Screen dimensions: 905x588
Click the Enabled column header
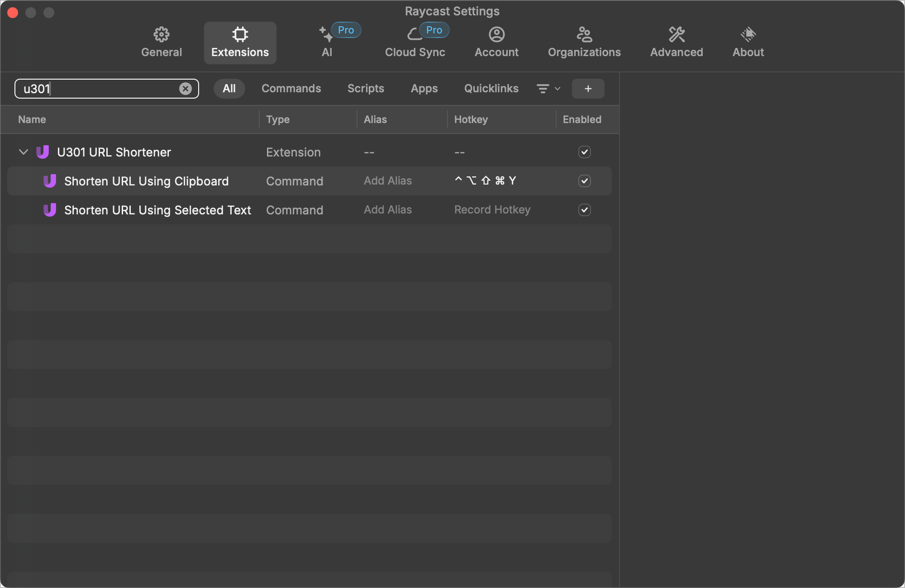(582, 119)
